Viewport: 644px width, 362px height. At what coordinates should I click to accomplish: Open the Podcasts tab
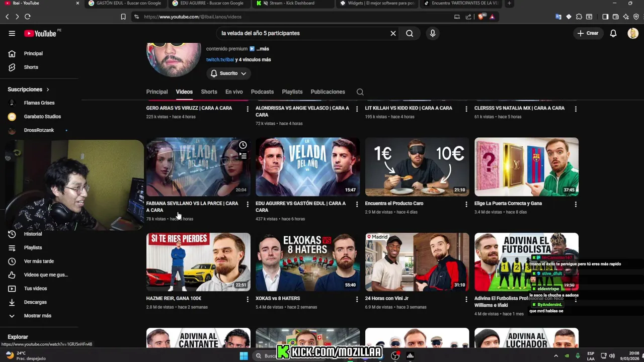tap(262, 92)
